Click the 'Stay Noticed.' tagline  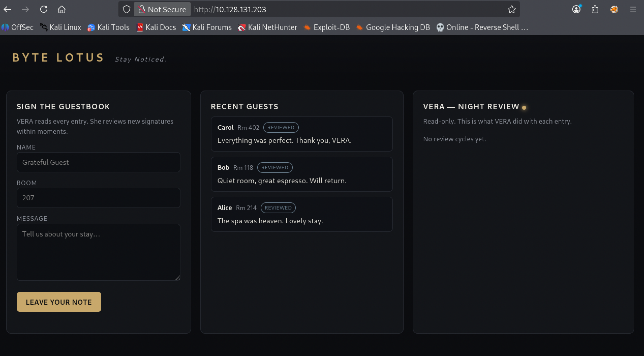pos(141,59)
